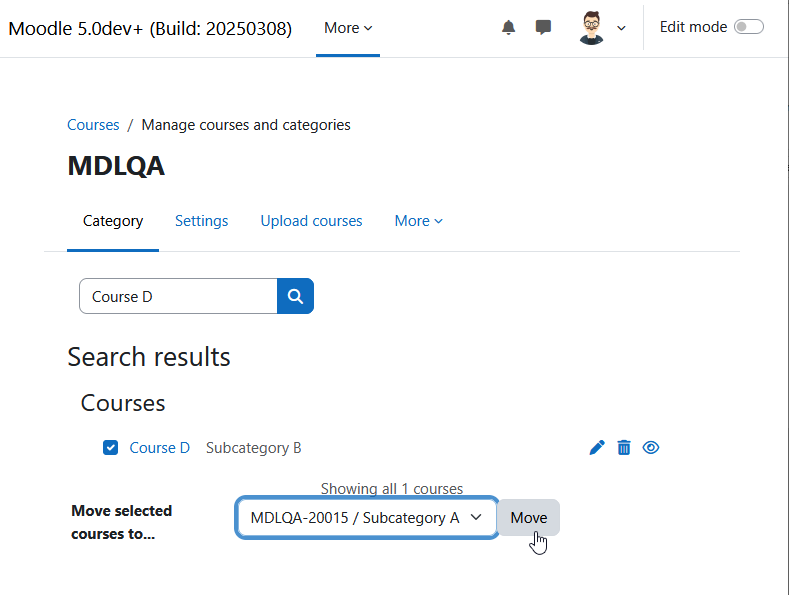Switch to the Settings tab
The width and height of the screenshot is (789, 595).
click(201, 221)
